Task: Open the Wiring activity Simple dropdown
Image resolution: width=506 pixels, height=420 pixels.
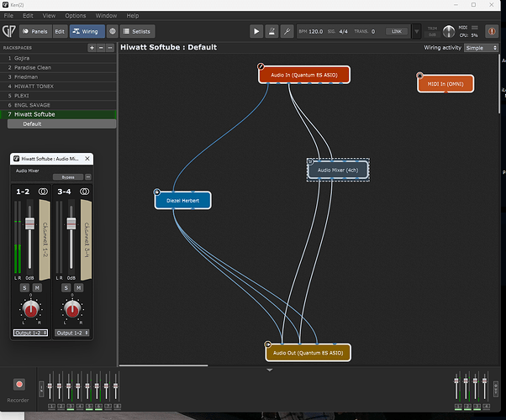Action: click(481, 48)
